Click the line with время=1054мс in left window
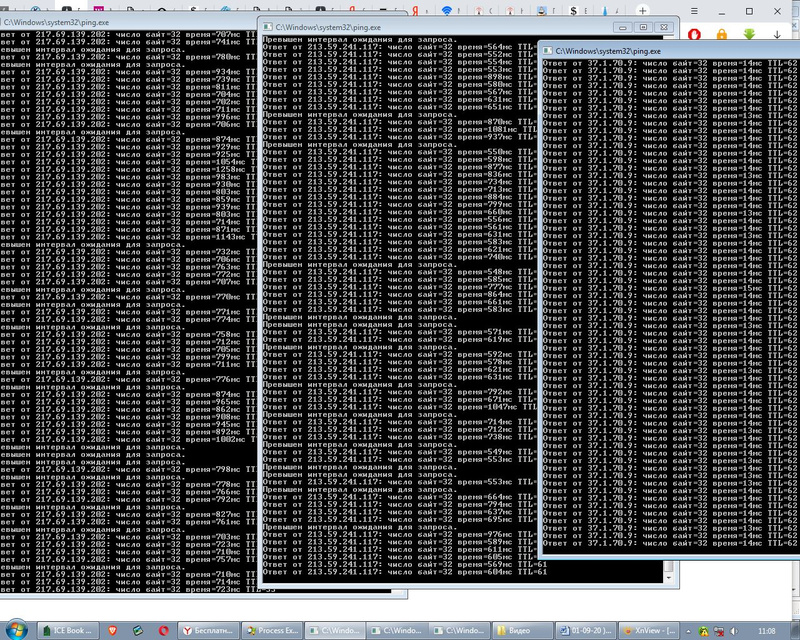This screenshot has width=800, height=640. coord(127,162)
